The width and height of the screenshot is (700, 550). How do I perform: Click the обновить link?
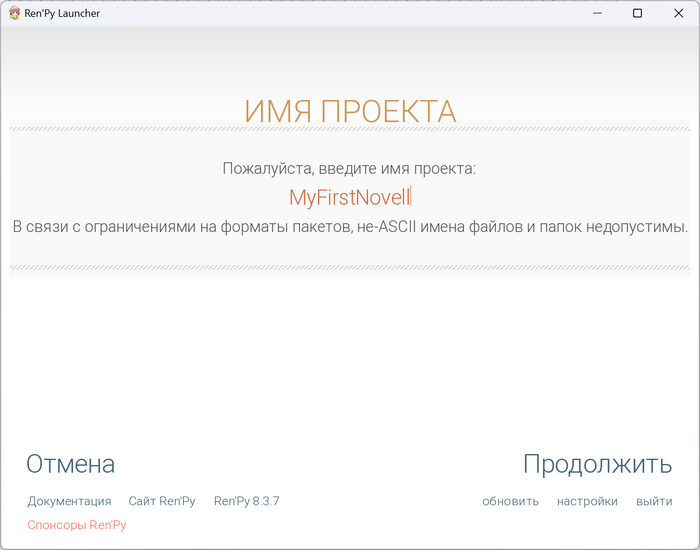(510, 501)
